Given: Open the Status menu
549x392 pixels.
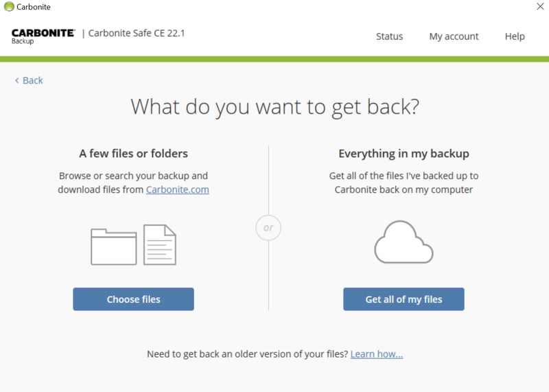Looking at the screenshot, I should (x=389, y=36).
